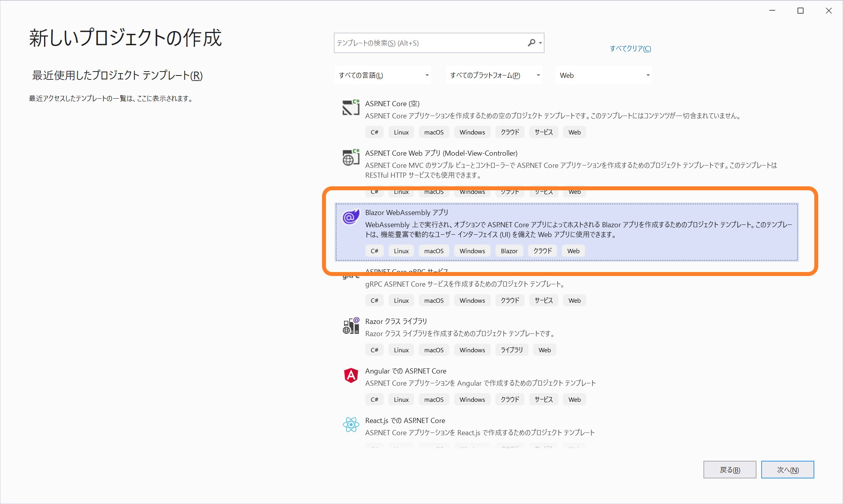
Task: Click the Linux tag in the gRPC row
Action: tap(401, 300)
